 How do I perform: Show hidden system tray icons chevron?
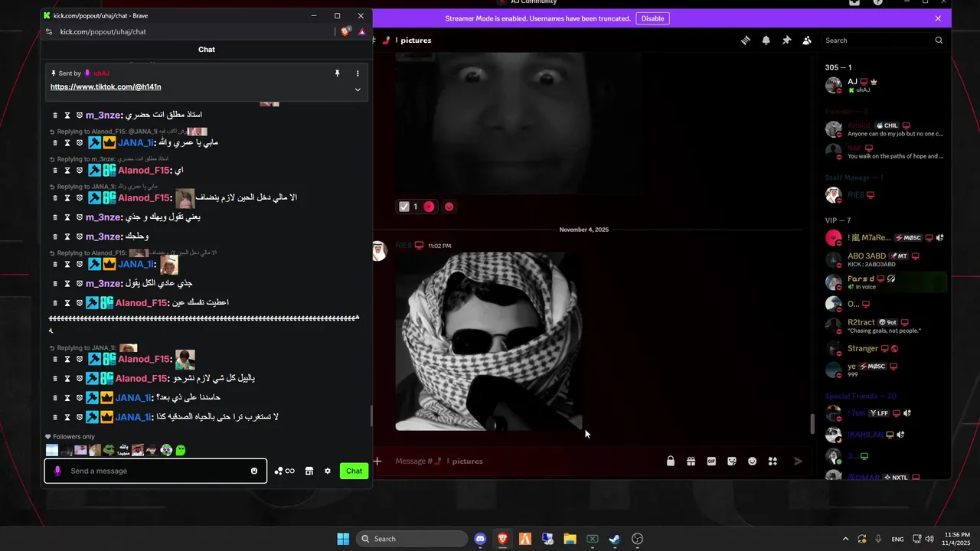pyautogui.click(x=845, y=539)
